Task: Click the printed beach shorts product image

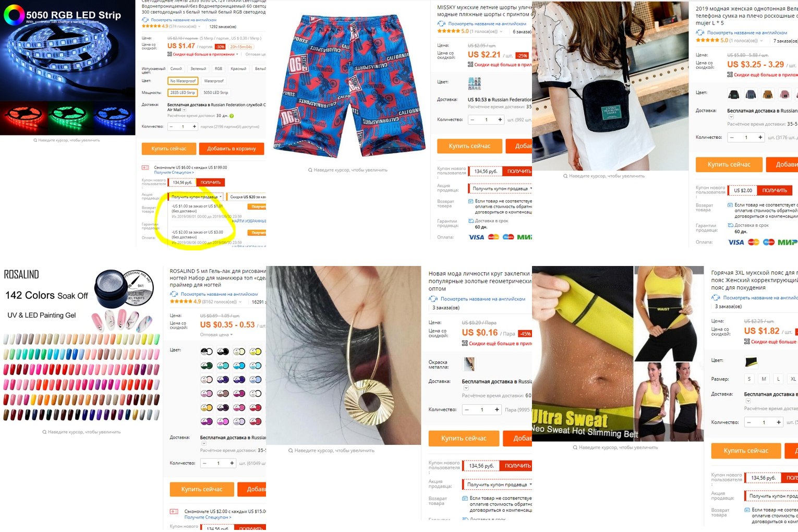Action: 348,86
